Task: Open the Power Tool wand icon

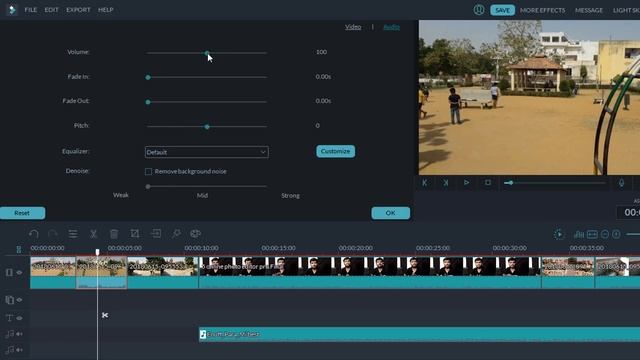Action: click(176, 233)
